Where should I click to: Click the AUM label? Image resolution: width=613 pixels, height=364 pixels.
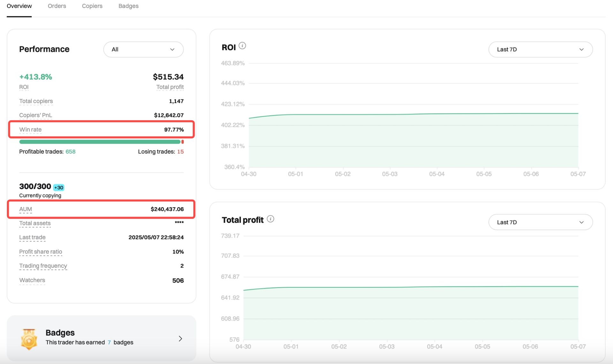point(26,209)
